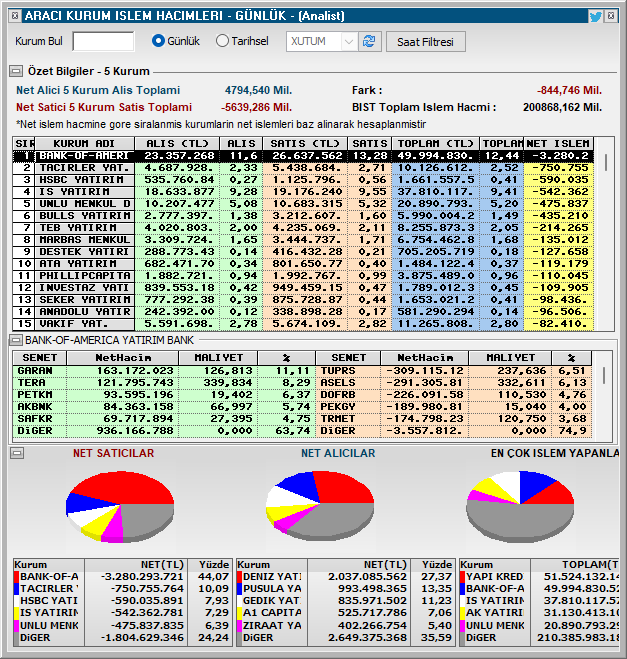Click the Kurum Bul search field
The height and width of the screenshot is (659, 627).
103,41
